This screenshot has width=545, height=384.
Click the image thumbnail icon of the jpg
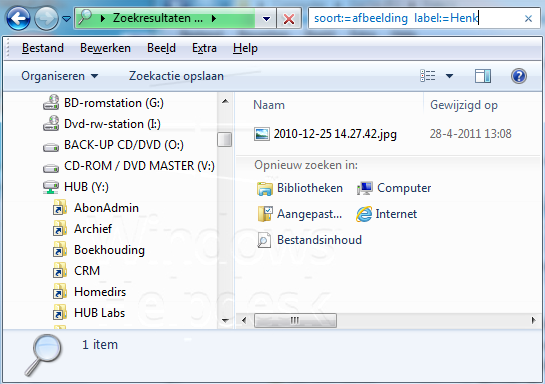pyautogui.click(x=261, y=134)
